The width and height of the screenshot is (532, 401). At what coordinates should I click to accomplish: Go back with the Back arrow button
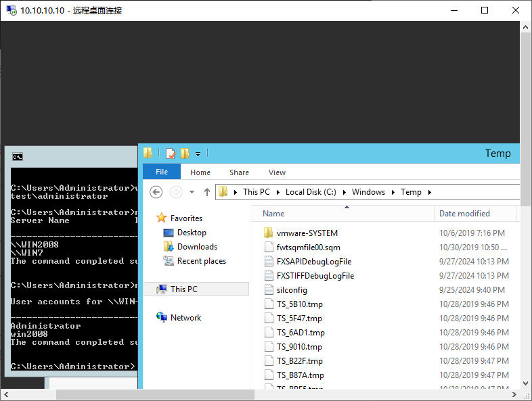coord(156,192)
